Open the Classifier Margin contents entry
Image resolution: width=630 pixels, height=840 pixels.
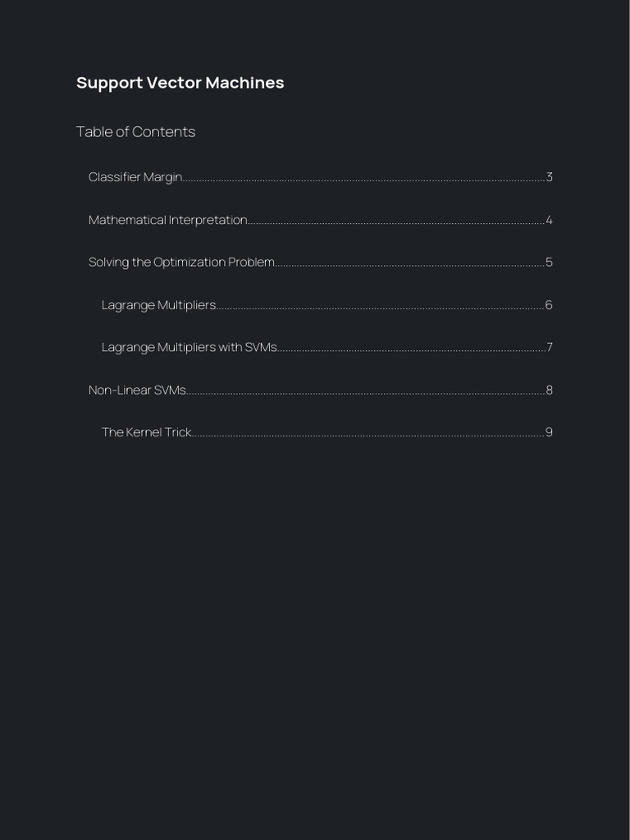135,177
